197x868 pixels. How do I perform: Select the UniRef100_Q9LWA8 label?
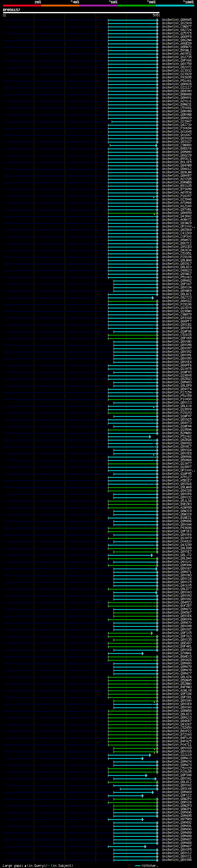point(177,260)
